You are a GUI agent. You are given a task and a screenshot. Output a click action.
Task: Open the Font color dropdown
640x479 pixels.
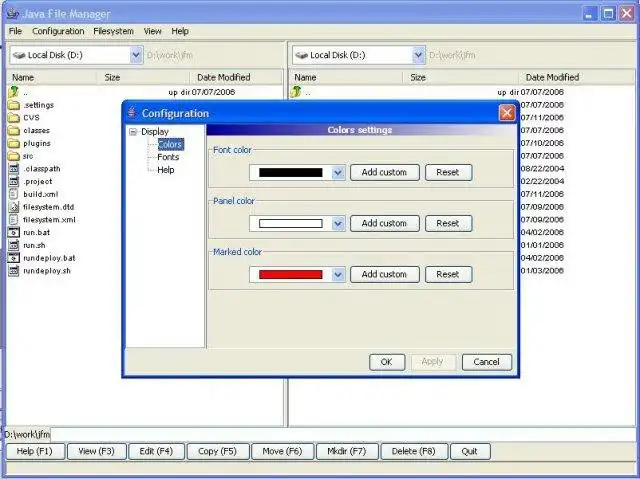point(338,173)
